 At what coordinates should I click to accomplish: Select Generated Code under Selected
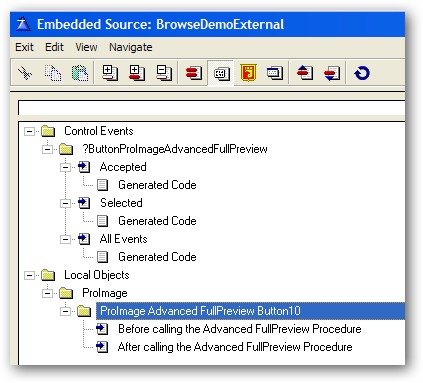157,221
